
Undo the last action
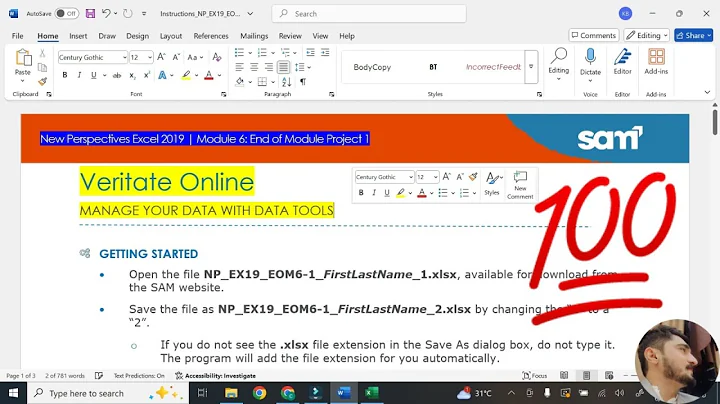[x=106, y=13]
